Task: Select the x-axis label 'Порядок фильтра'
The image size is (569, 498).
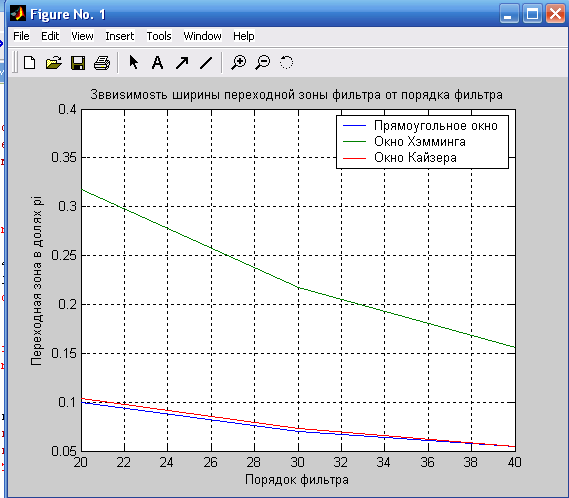Action: click(x=297, y=479)
